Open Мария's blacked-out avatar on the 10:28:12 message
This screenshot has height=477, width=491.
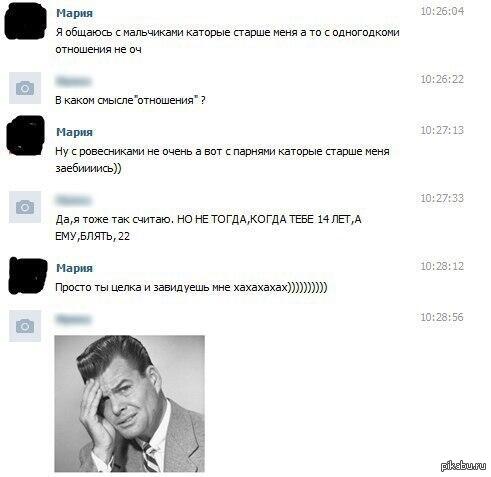pos(28,276)
